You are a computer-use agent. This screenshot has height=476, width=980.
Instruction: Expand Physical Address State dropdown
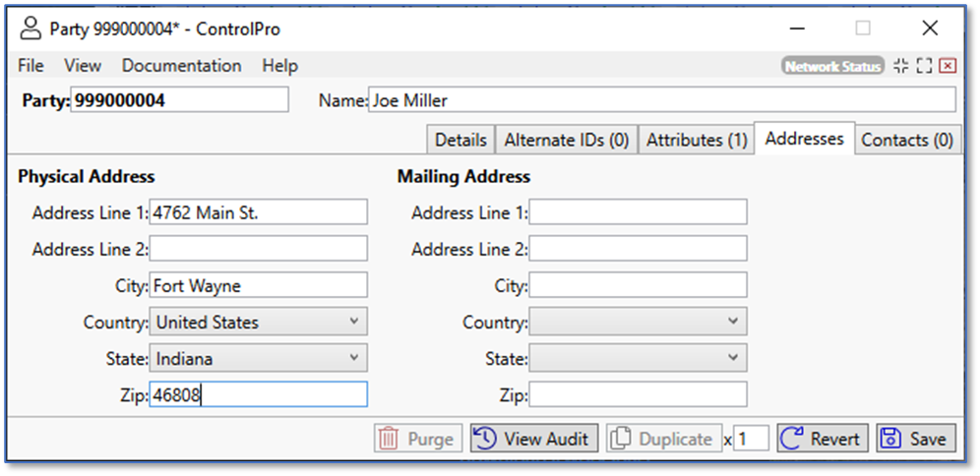[x=354, y=359]
